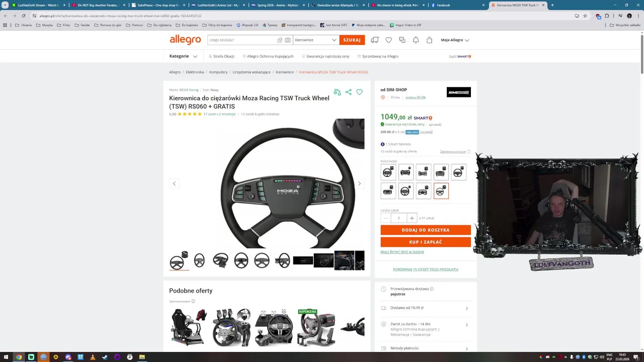Select the highlighted last variant swatch

click(441, 191)
